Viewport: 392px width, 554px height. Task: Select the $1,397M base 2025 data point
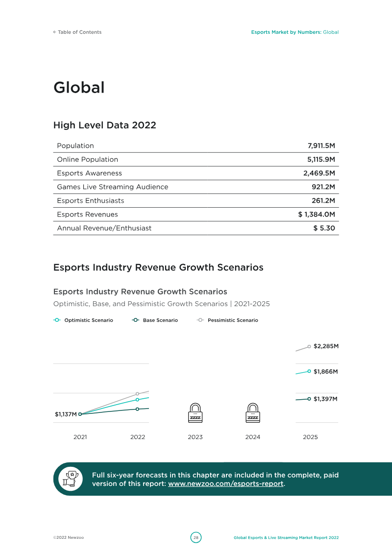point(309,399)
